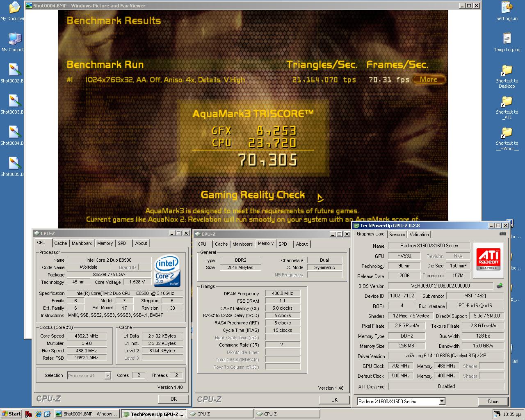Select the Shortcut to __HWbot__ folder icon
Screen dimensions: 525x420
click(507, 139)
